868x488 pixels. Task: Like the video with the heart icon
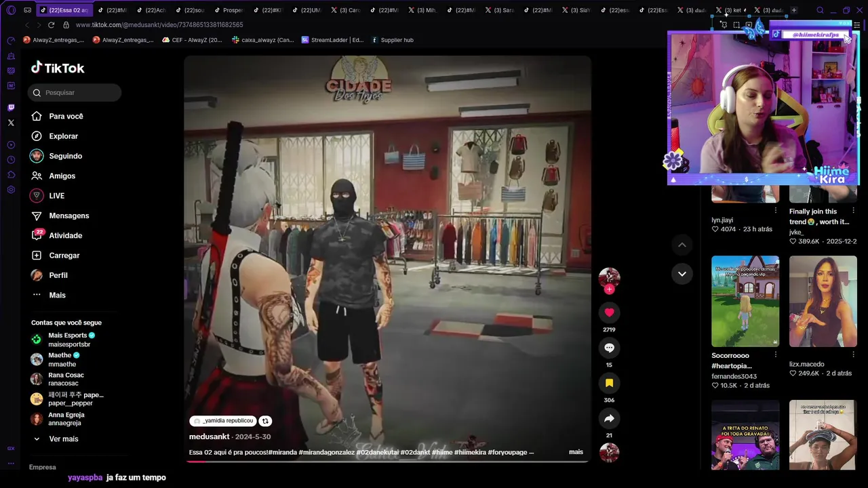[x=609, y=312]
